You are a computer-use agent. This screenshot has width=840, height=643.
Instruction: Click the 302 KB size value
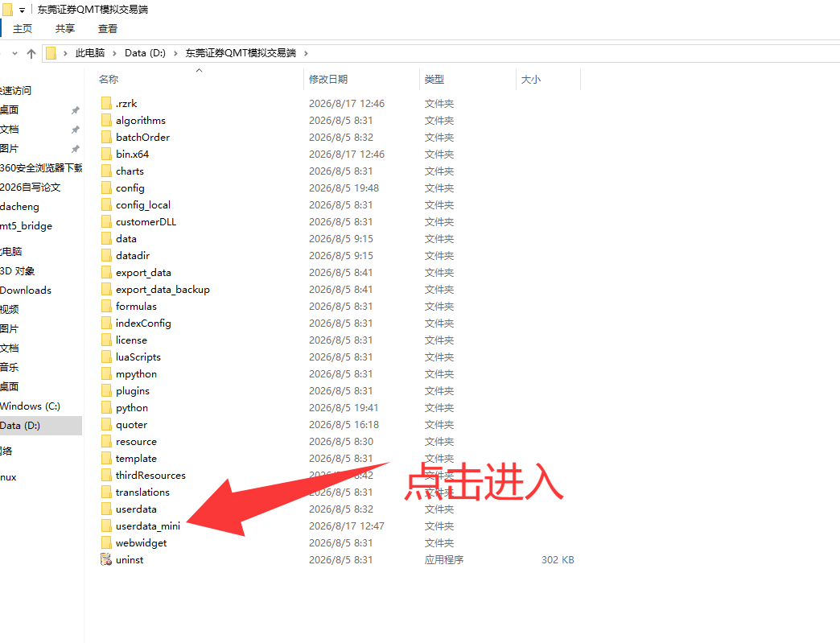click(x=558, y=559)
